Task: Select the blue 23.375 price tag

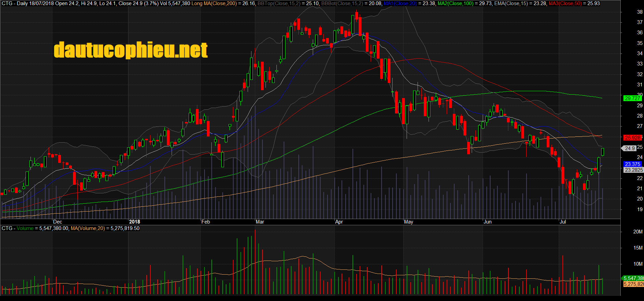Action: pos(632,164)
